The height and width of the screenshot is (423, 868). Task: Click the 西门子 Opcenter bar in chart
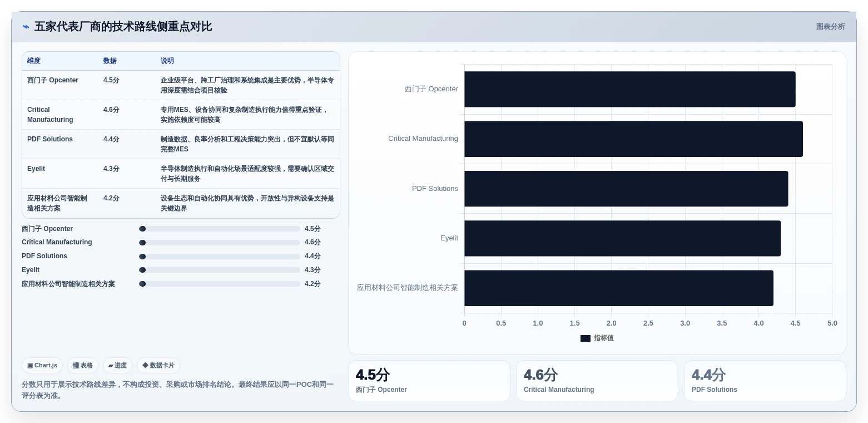[x=630, y=89]
